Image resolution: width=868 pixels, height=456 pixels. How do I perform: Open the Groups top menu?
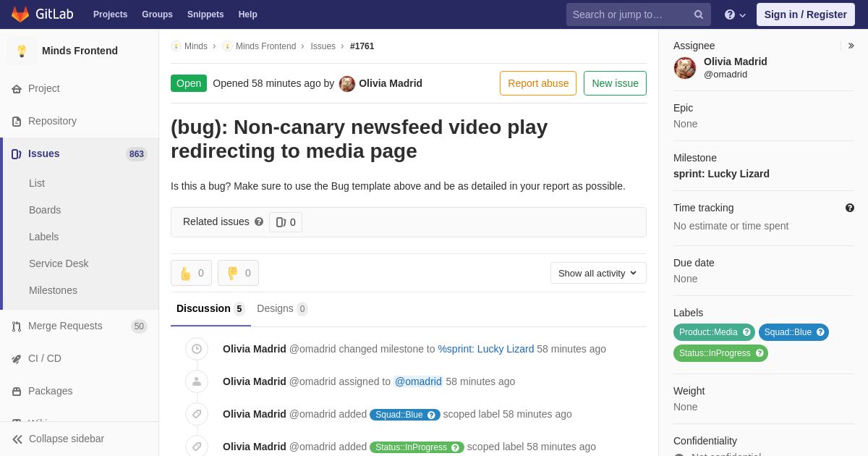(157, 14)
